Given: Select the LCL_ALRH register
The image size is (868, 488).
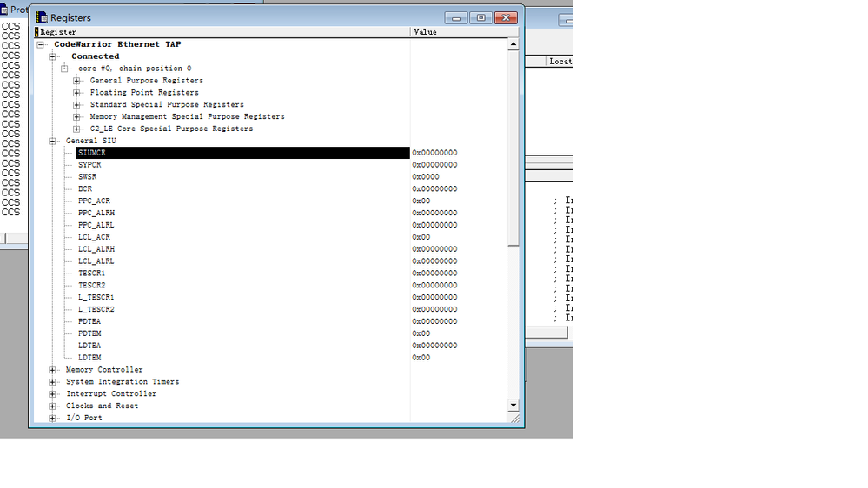Looking at the screenshot, I should tap(96, 249).
